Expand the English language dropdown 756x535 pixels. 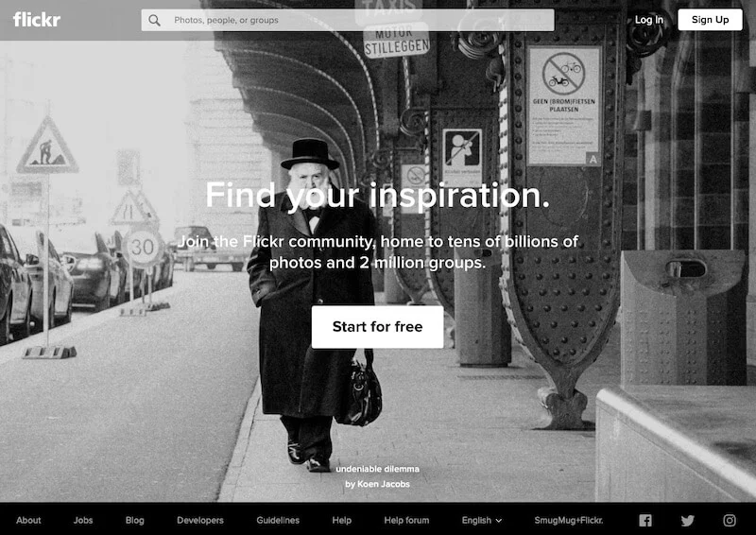coord(482,520)
